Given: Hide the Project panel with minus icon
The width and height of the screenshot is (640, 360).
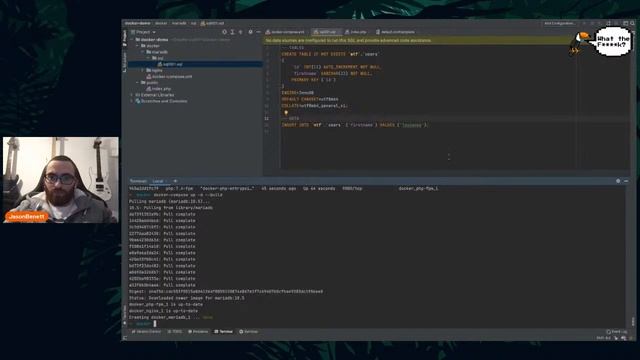Looking at the screenshot, I should pos(258,32).
